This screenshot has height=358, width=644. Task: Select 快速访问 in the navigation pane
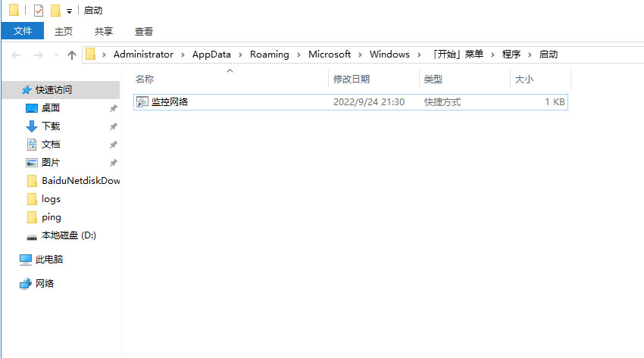[x=61, y=90]
